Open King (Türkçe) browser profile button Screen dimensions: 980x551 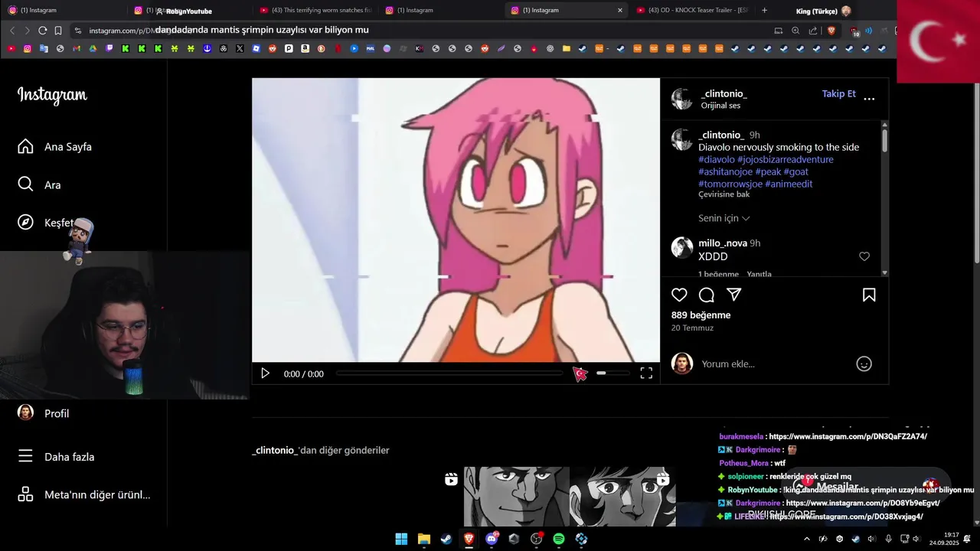point(823,11)
